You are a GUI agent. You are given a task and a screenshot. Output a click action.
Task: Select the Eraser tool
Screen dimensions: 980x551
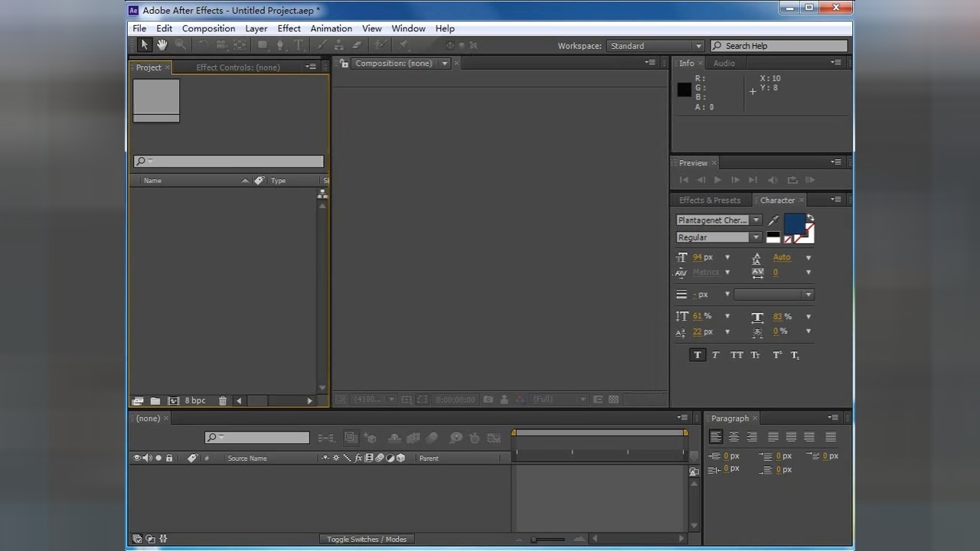tap(358, 45)
